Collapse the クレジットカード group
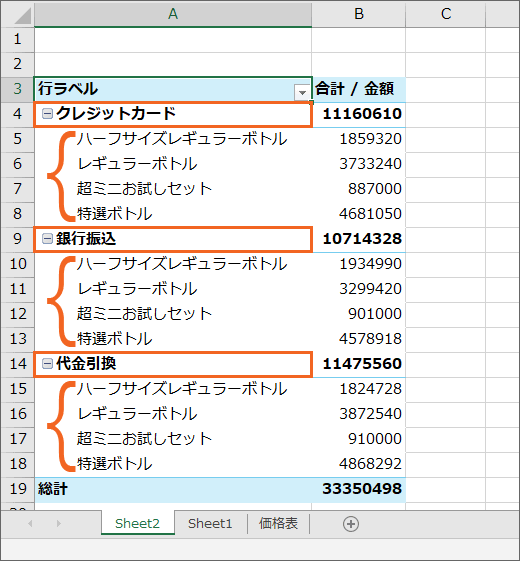The width and height of the screenshot is (520, 561). pyautogui.click(x=47, y=114)
